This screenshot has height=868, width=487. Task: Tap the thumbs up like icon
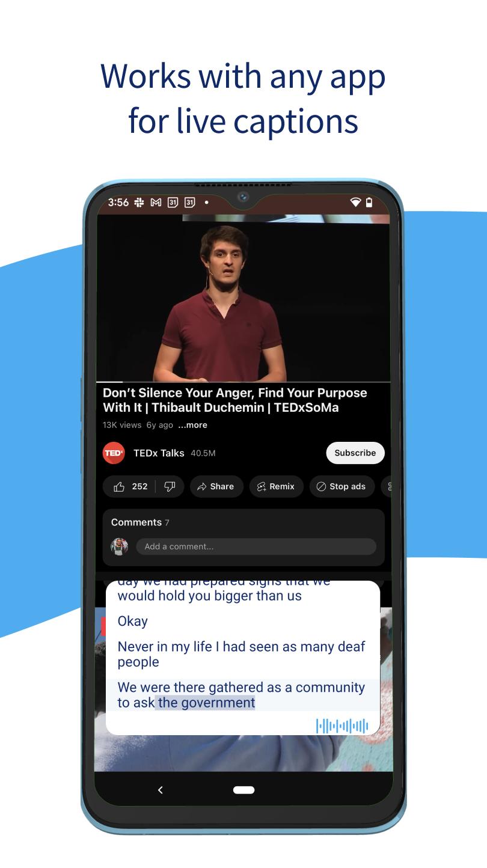(x=119, y=486)
